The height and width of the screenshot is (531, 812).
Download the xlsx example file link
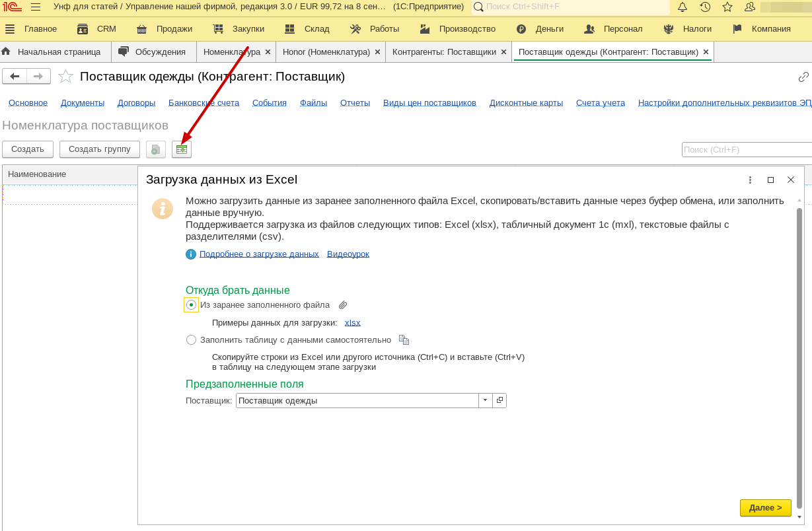coord(353,323)
